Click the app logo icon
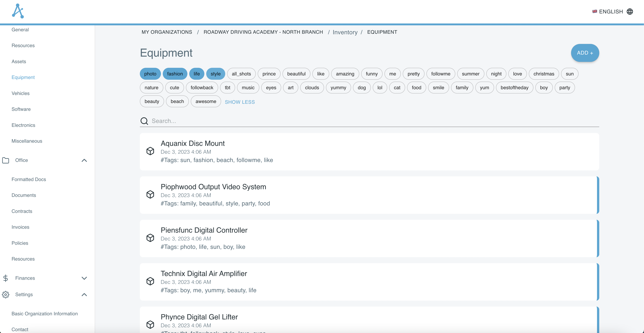Screen dimensions: 644x333 (18, 11)
